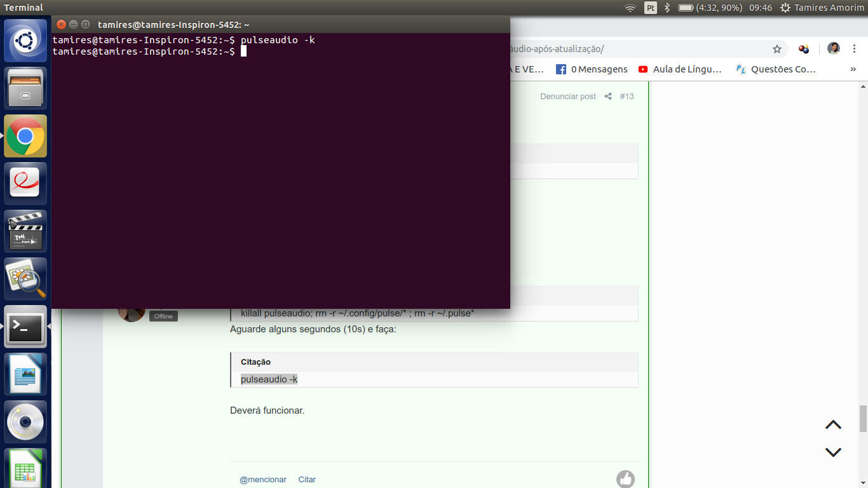This screenshot has width=868, height=488.
Task: Click the Citar link under the post
Action: (x=307, y=480)
